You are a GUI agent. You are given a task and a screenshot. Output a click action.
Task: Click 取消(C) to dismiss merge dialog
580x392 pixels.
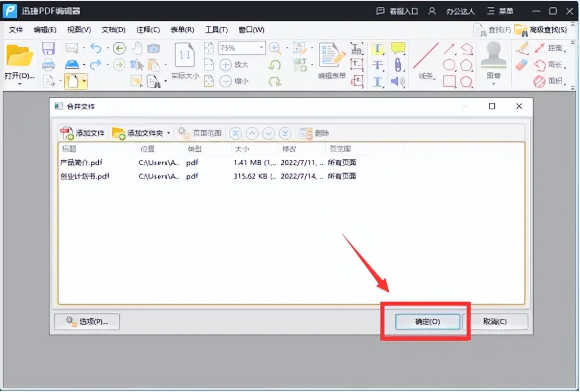pos(499,321)
